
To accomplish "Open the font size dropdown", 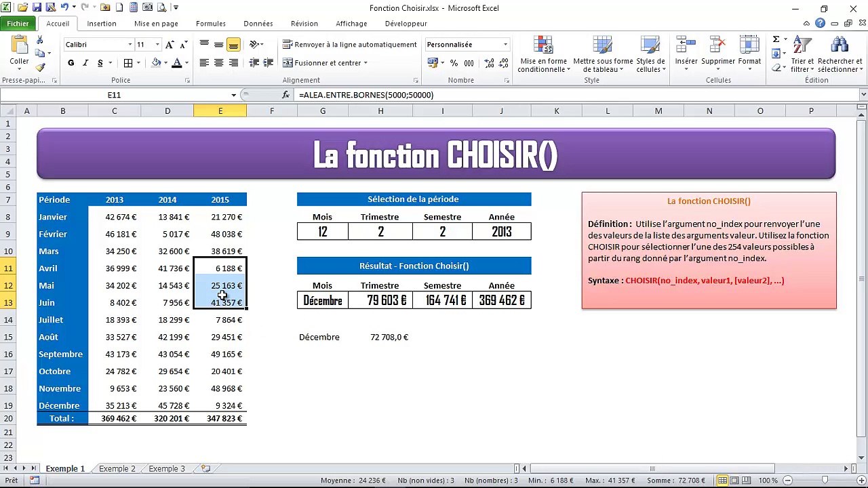I will tap(157, 45).
